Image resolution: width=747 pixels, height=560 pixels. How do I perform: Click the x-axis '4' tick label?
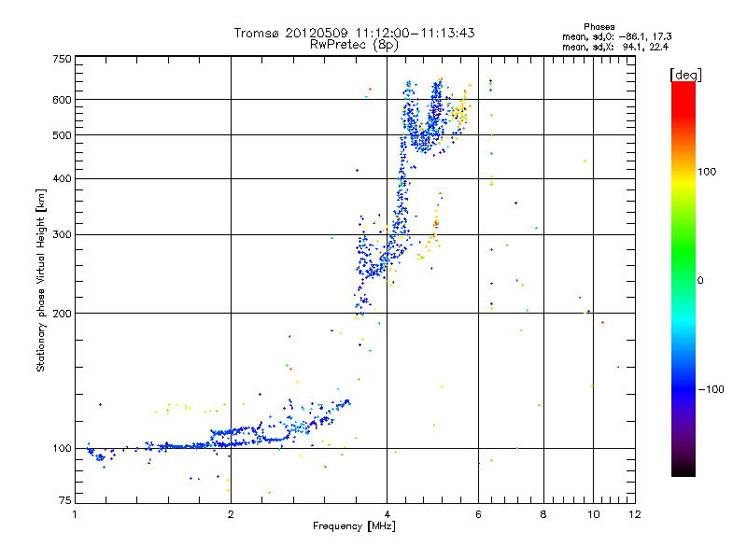(x=388, y=514)
